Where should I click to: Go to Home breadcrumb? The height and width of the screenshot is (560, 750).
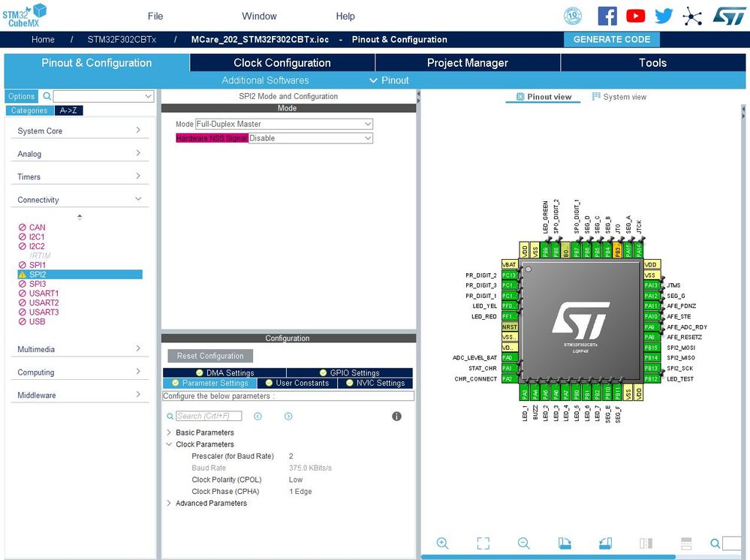pyautogui.click(x=43, y=40)
